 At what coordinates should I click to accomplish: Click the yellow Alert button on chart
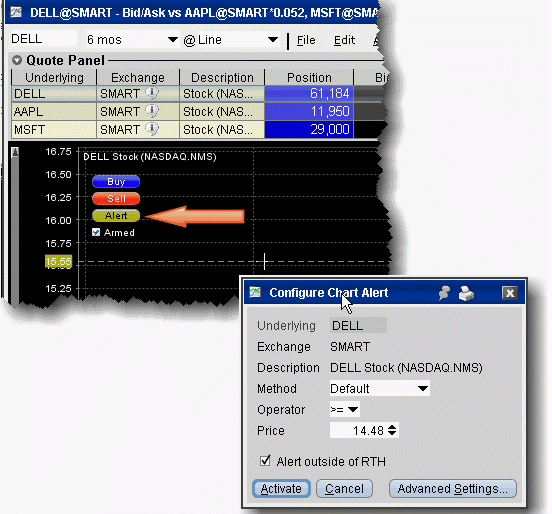[116, 215]
